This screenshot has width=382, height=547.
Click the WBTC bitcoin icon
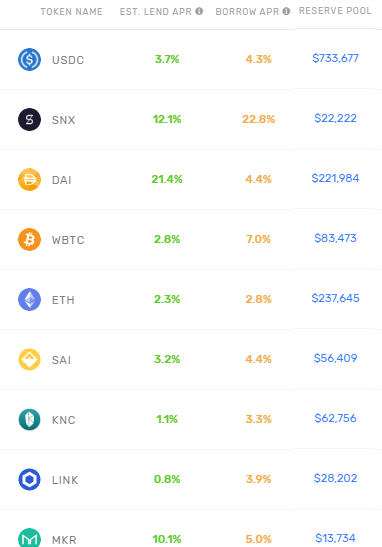[x=29, y=239]
